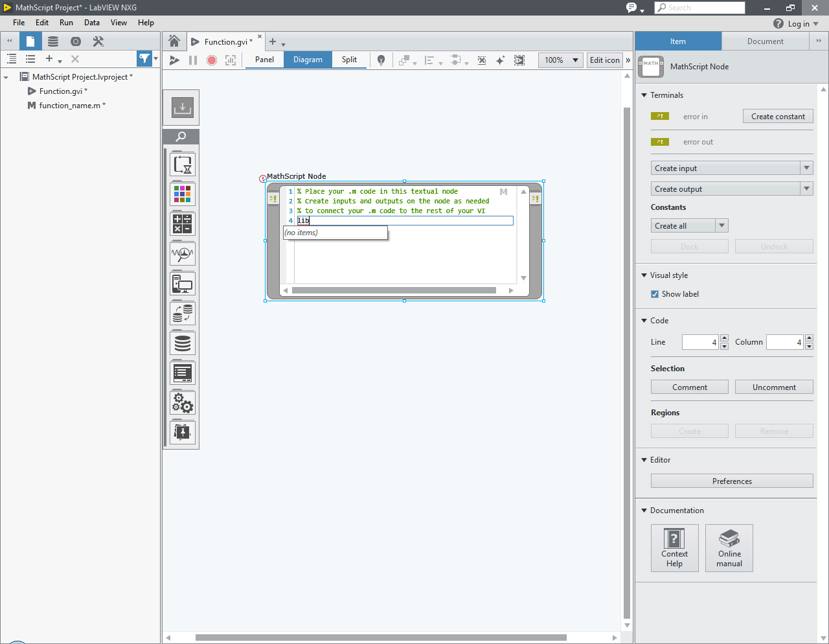Collapse the Visual style section

(x=644, y=275)
